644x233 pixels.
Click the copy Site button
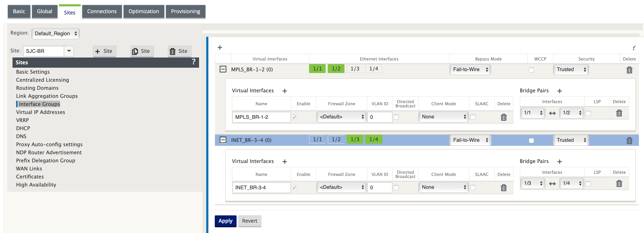142,51
